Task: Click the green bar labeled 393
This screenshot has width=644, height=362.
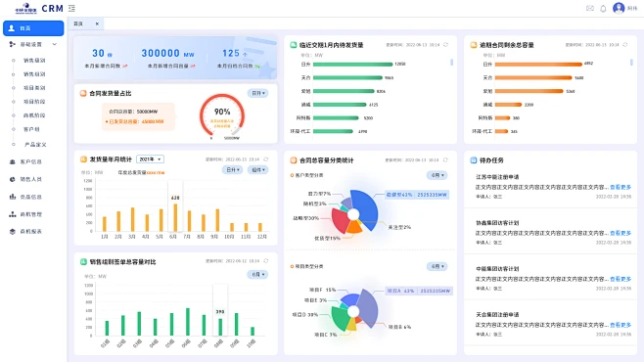Action: pyautogui.click(x=220, y=327)
